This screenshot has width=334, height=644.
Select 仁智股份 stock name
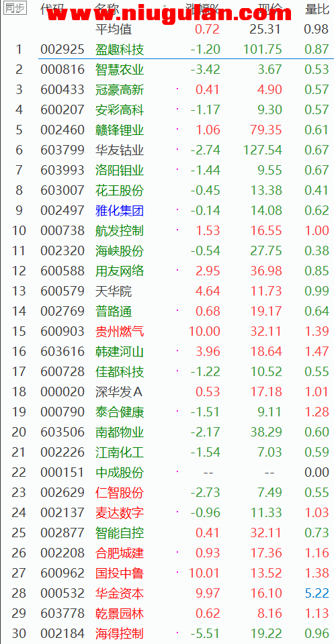click(120, 492)
